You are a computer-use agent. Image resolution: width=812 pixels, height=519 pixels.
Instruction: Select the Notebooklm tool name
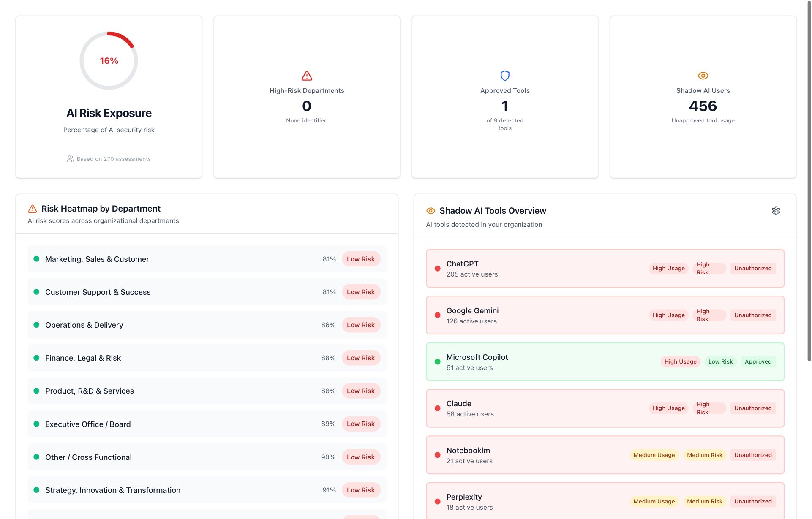pyautogui.click(x=468, y=451)
